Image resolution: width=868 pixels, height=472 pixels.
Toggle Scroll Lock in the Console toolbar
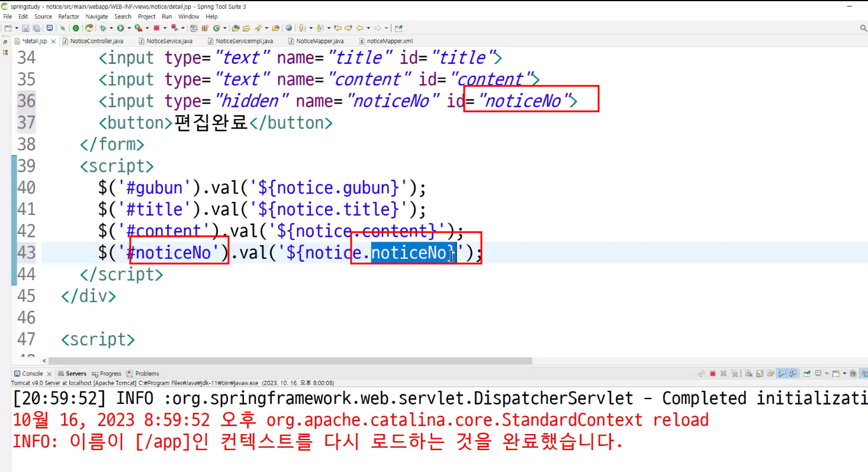759,374
